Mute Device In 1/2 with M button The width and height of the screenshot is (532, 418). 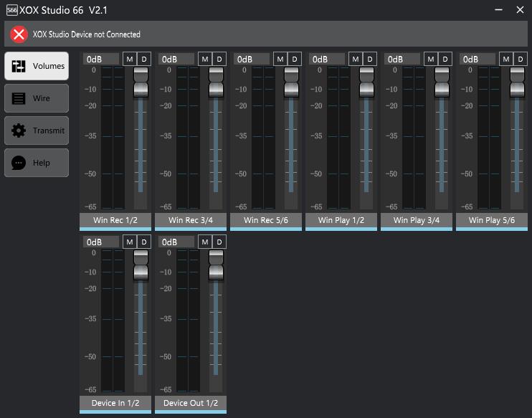[x=130, y=242]
